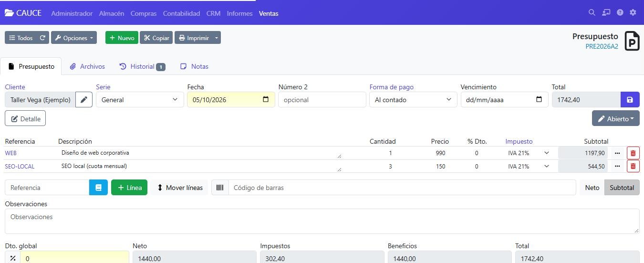
Task: Open the CRM menu
Action: [213, 13]
